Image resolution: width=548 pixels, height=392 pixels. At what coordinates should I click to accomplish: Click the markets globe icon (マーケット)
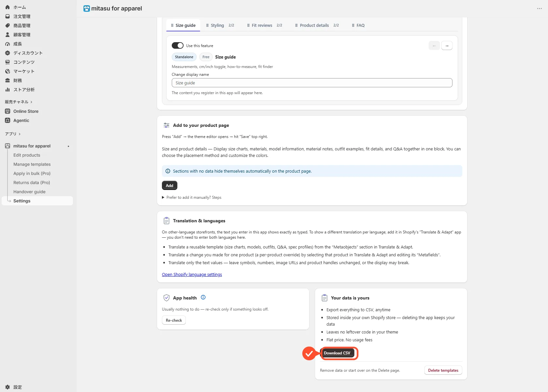tap(8, 71)
